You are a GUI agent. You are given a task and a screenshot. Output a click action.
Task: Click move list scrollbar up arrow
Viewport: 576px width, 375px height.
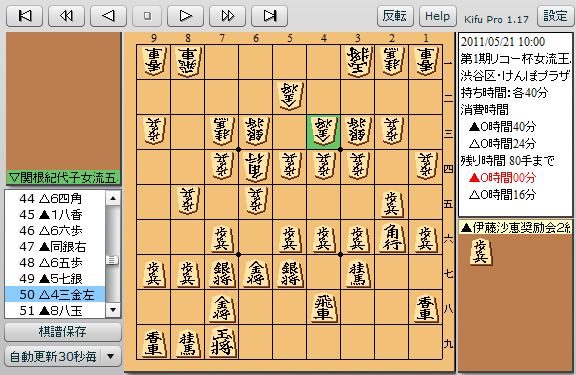pyautogui.click(x=113, y=198)
